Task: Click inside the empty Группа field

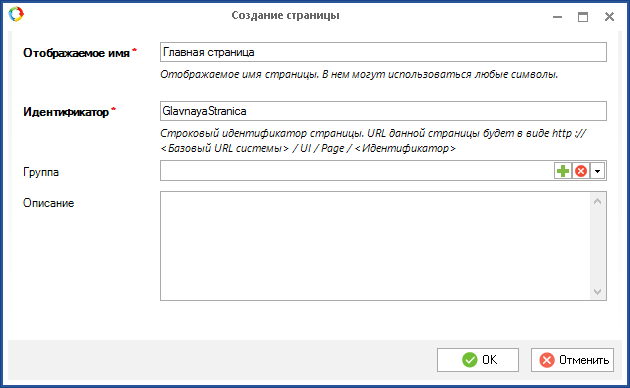Action: coord(357,171)
